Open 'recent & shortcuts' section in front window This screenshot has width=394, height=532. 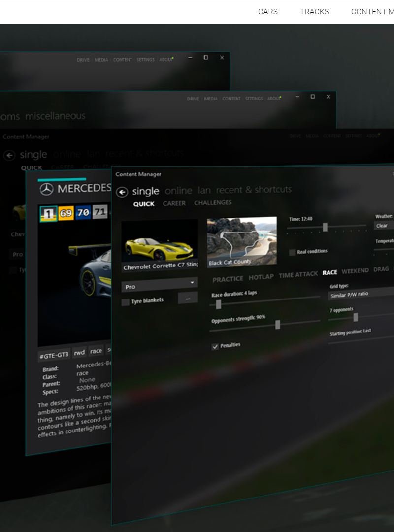coord(254,189)
